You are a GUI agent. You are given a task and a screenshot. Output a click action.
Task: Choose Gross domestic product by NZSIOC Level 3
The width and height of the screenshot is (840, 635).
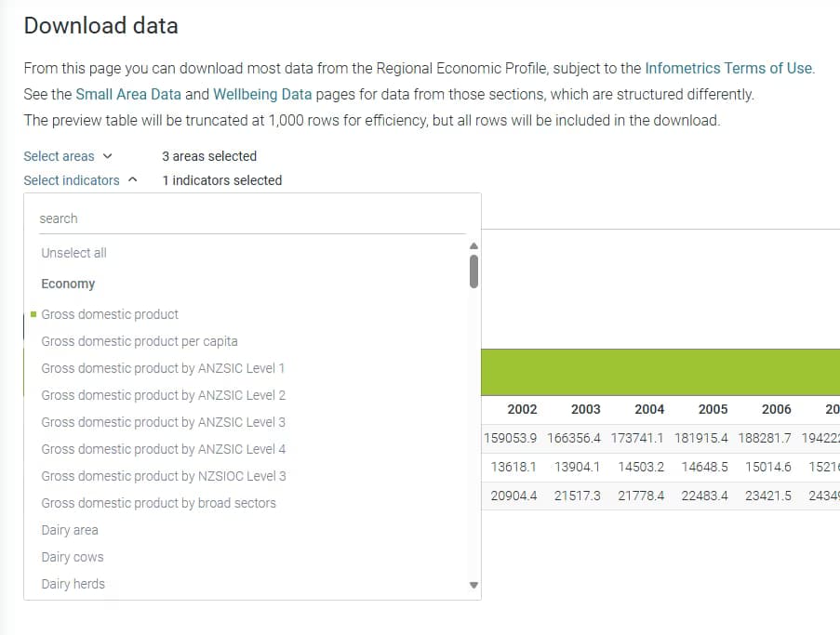pos(162,476)
